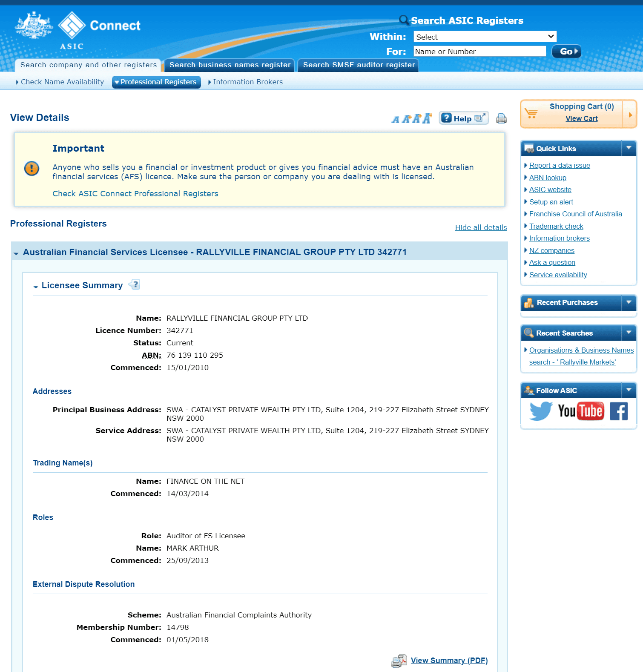Open Ask a question link
The height and width of the screenshot is (672, 643).
coord(552,262)
